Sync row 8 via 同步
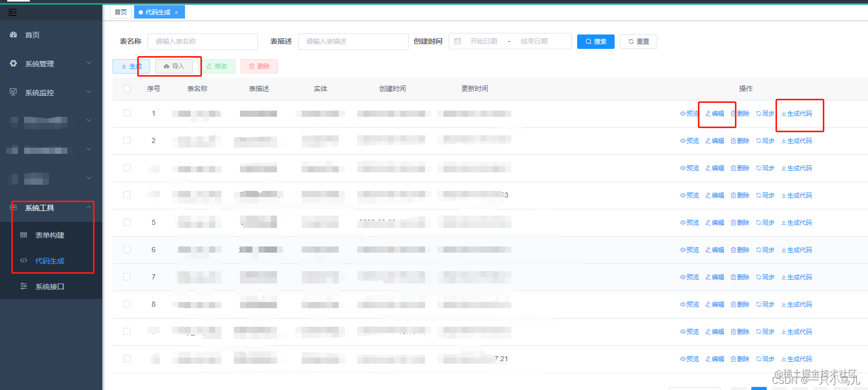This screenshot has width=868, height=390. point(765,305)
